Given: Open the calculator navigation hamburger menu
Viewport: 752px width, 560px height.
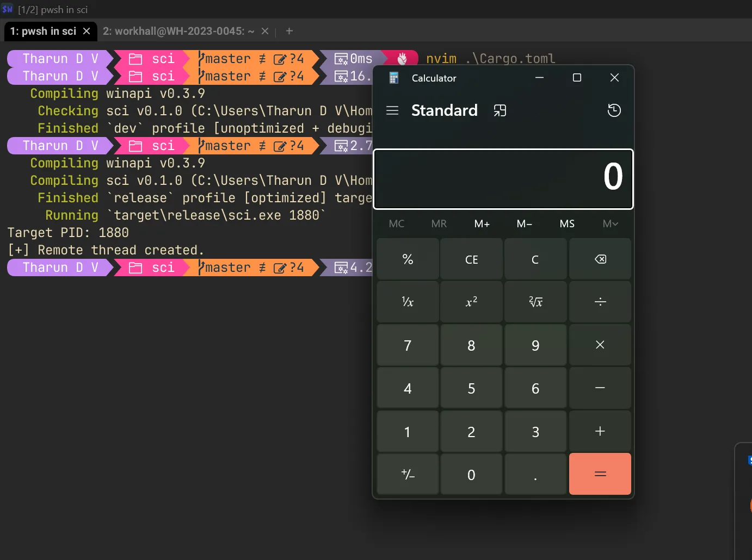Looking at the screenshot, I should tap(392, 111).
